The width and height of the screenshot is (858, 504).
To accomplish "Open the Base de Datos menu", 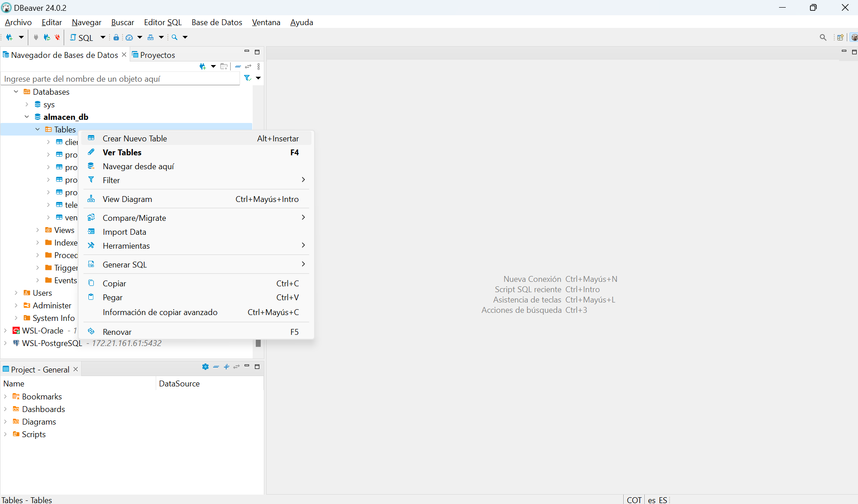I will [x=217, y=22].
